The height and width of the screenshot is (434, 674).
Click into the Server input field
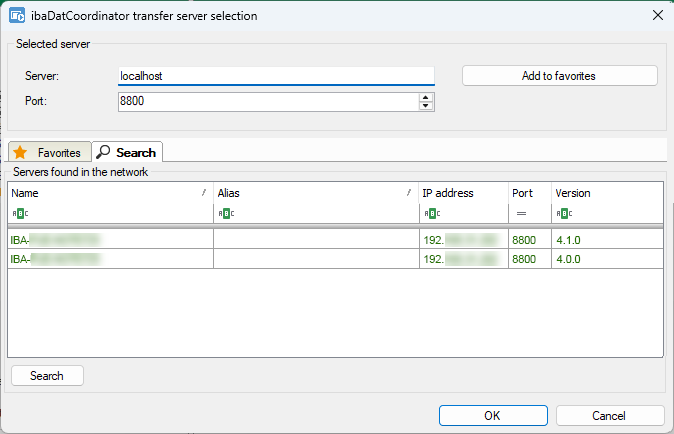coord(276,76)
